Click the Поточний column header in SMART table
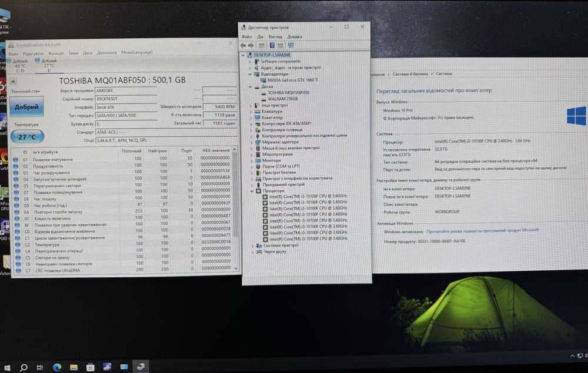This screenshot has height=373, width=588. coord(131,151)
